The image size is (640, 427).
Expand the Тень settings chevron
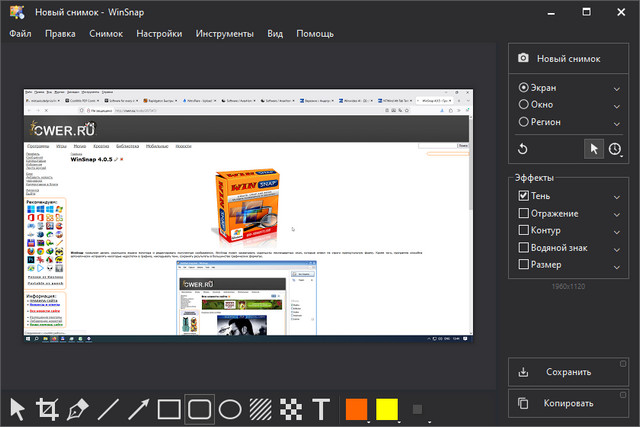[x=617, y=197]
